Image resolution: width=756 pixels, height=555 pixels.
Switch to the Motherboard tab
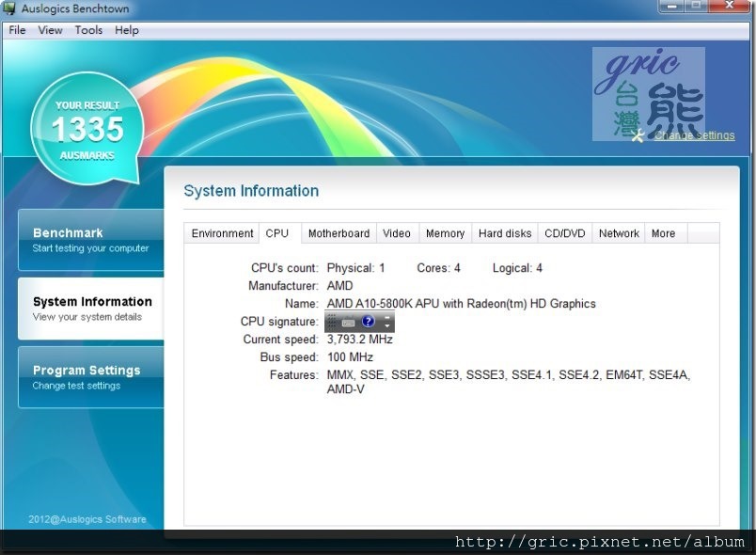339,233
